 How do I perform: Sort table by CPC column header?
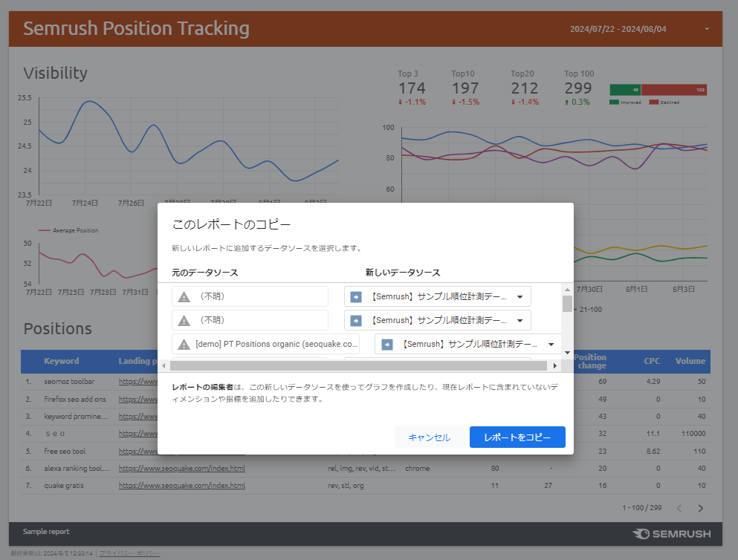652,361
